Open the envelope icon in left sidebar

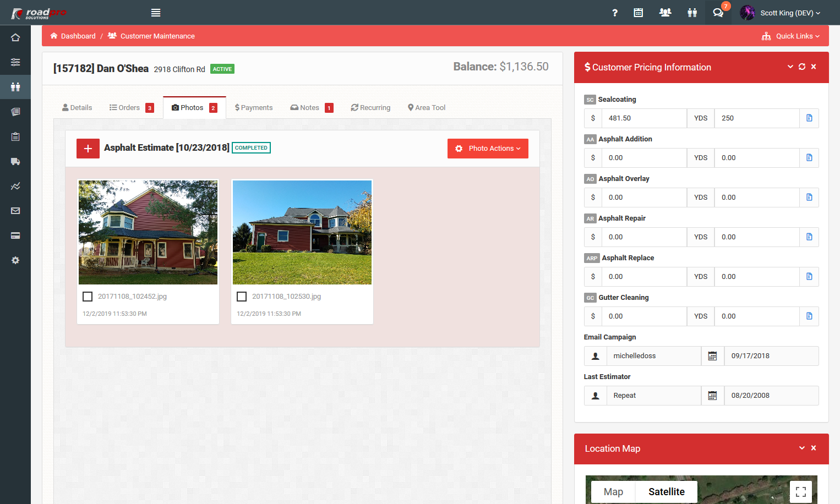pyautogui.click(x=15, y=211)
